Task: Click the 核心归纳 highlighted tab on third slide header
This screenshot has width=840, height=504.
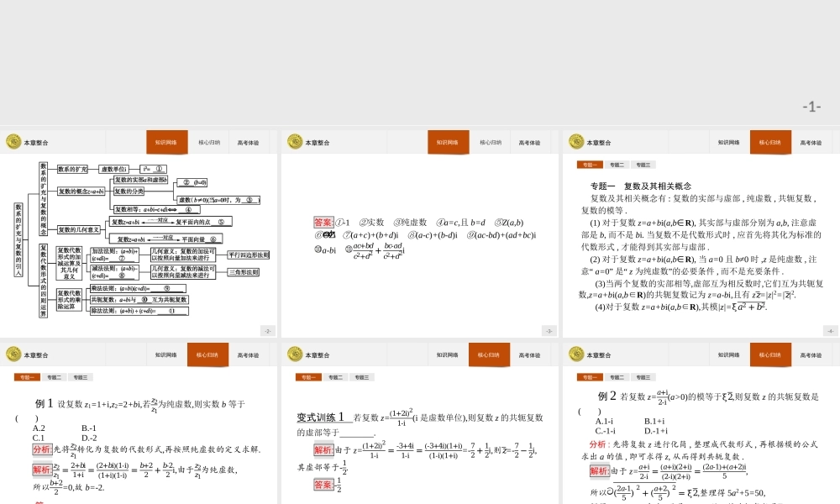Action: coord(769,142)
